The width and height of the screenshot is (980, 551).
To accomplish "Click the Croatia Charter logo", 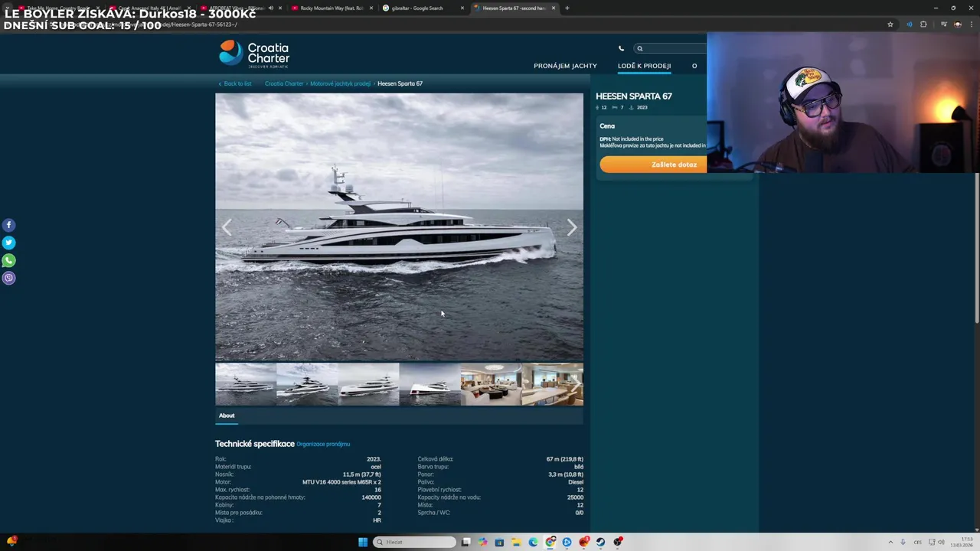I will pos(254,54).
